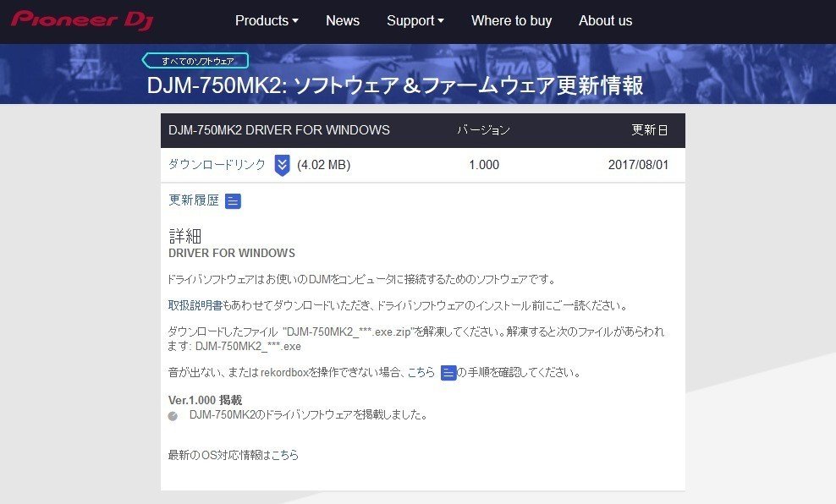Go back to すべてのソフトウェア
836x504 pixels.
[x=195, y=61]
